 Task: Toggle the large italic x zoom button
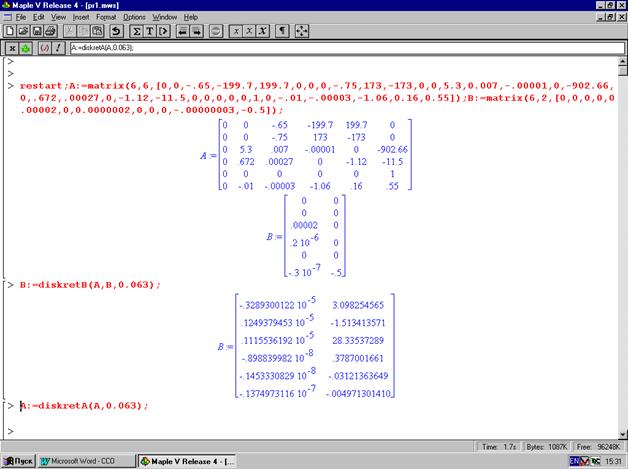click(260, 31)
